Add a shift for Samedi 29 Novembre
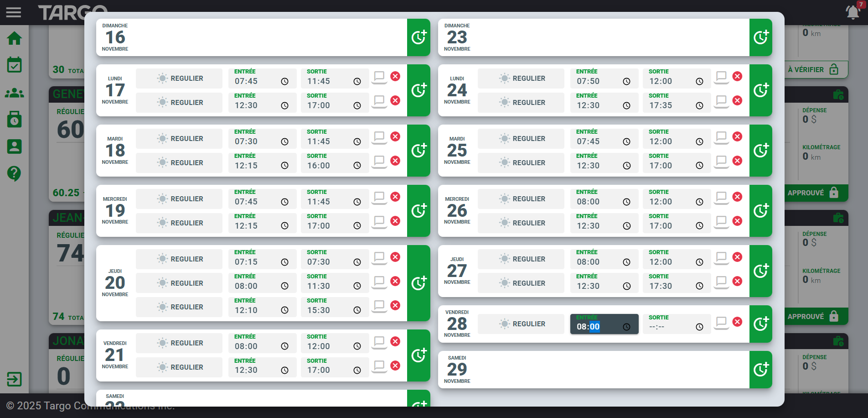This screenshot has width=868, height=418. tap(760, 370)
